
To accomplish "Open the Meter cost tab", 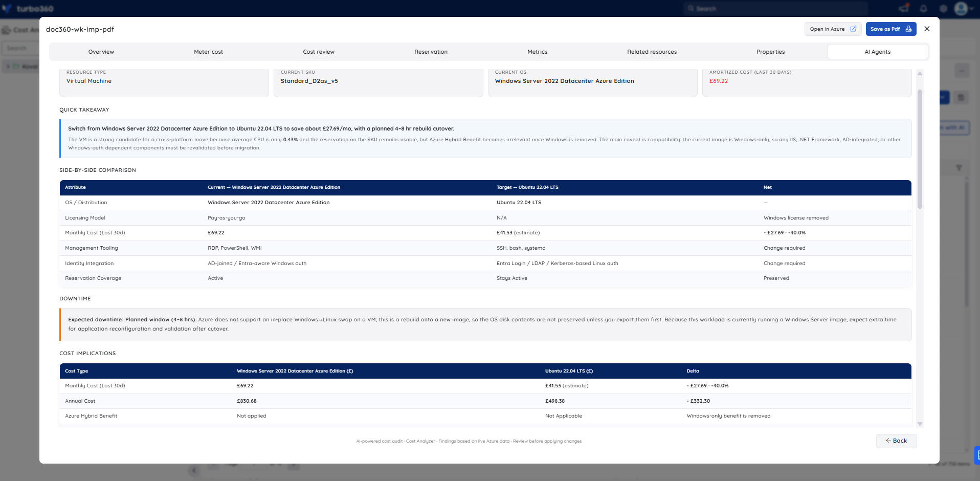I will click(208, 52).
